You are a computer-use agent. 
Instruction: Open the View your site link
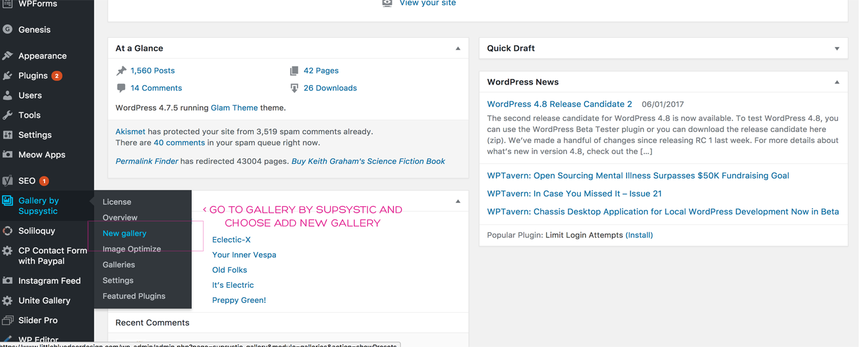click(x=428, y=3)
